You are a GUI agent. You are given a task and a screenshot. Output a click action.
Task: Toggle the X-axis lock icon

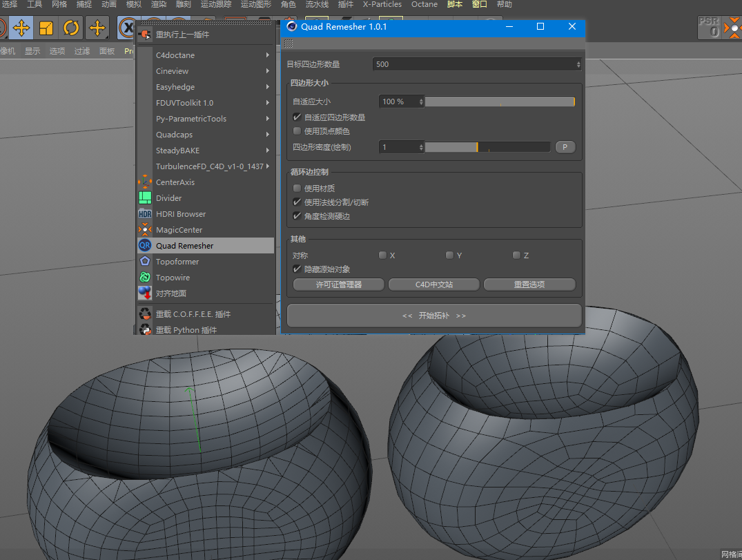(x=127, y=28)
